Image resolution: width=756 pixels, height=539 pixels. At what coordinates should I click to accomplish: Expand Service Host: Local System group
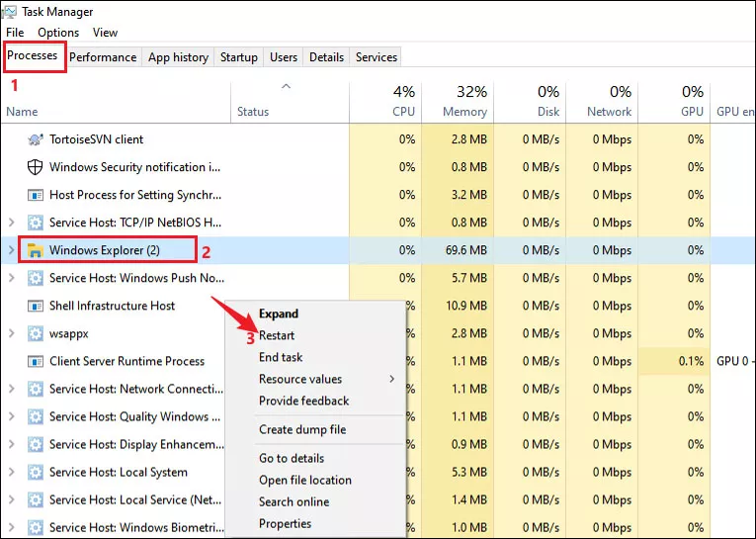[12, 472]
